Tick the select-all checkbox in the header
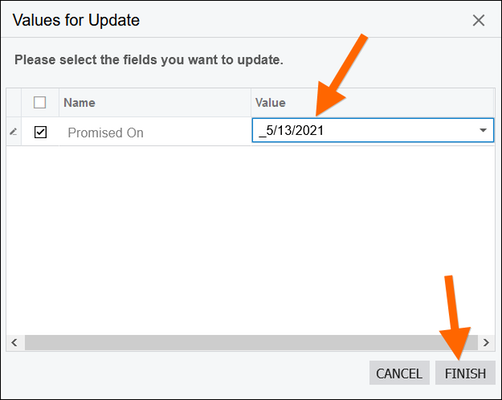The width and height of the screenshot is (502, 400). tap(40, 102)
